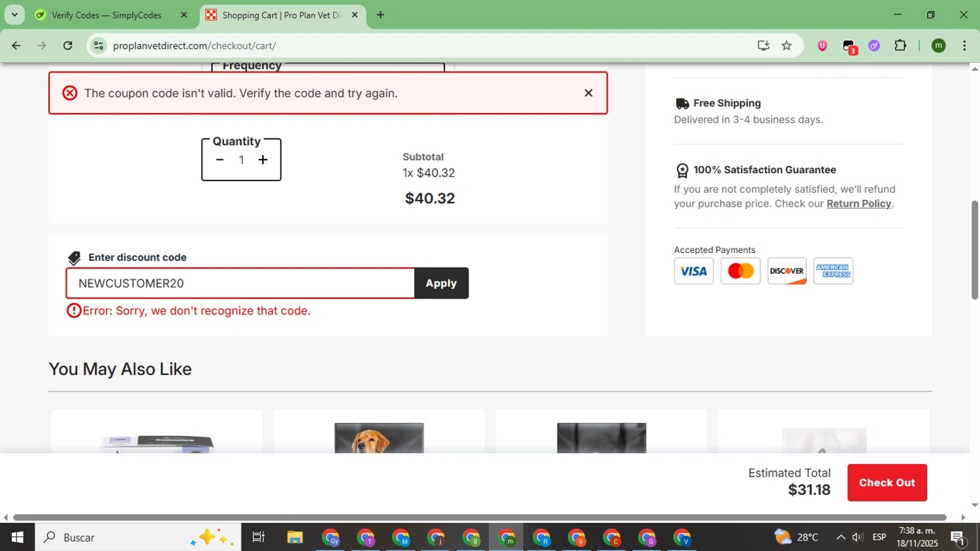980x551 pixels.
Task: Open the notification center
Action: [x=958, y=538]
